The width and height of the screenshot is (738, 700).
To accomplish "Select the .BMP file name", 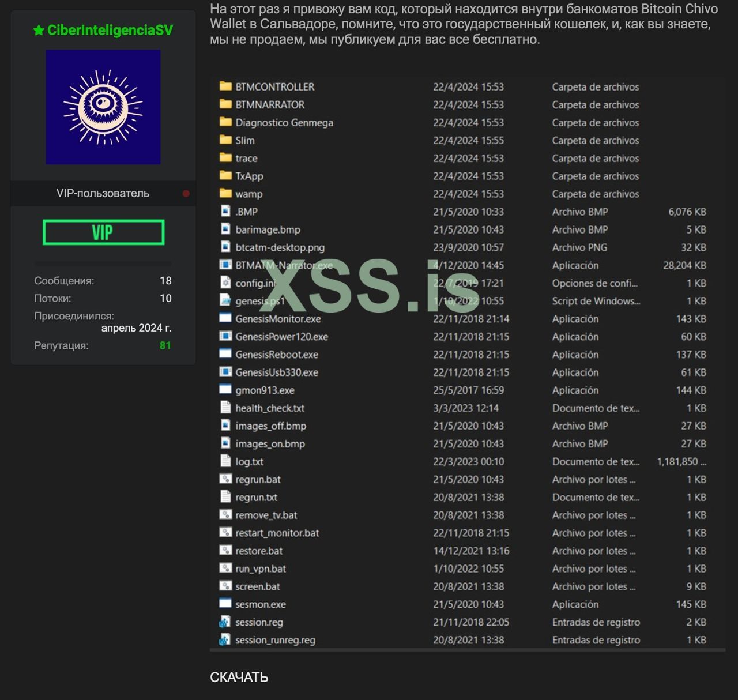I will coord(247,212).
